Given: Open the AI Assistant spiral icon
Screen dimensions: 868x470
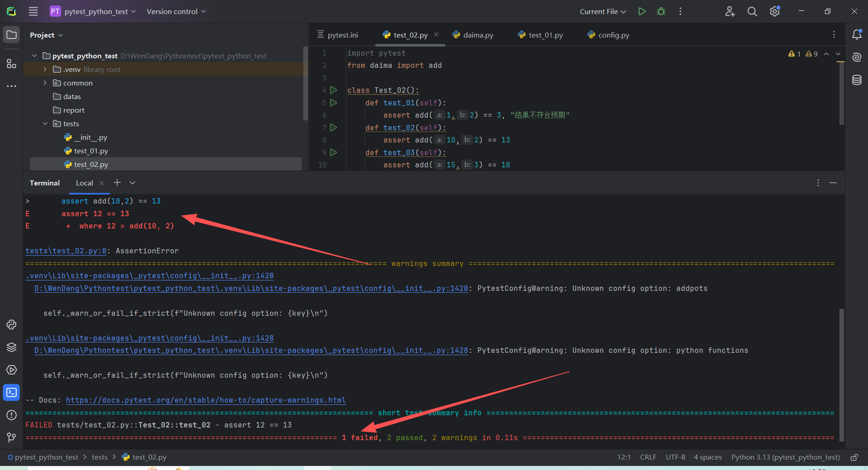Looking at the screenshot, I should (x=857, y=57).
